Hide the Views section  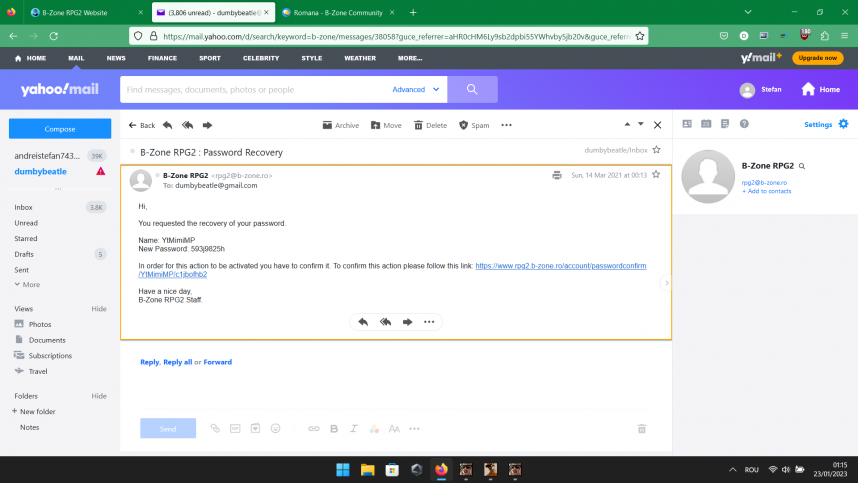click(99, 309)
